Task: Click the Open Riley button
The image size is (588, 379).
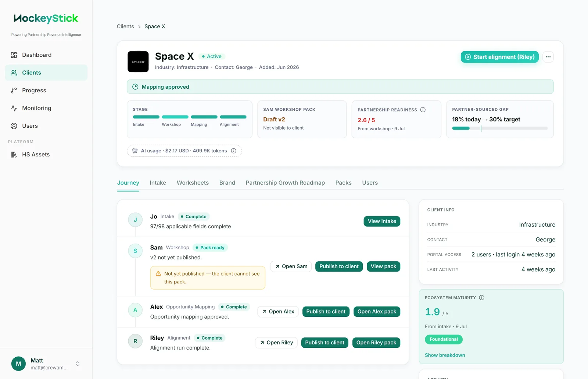Action: coord(276,343)
